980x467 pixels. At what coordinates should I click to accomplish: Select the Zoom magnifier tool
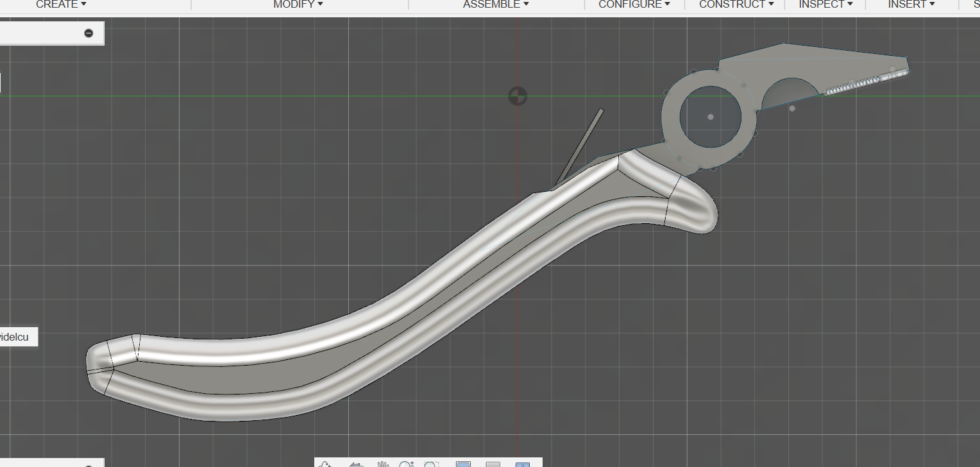click(x=406, y=464)
